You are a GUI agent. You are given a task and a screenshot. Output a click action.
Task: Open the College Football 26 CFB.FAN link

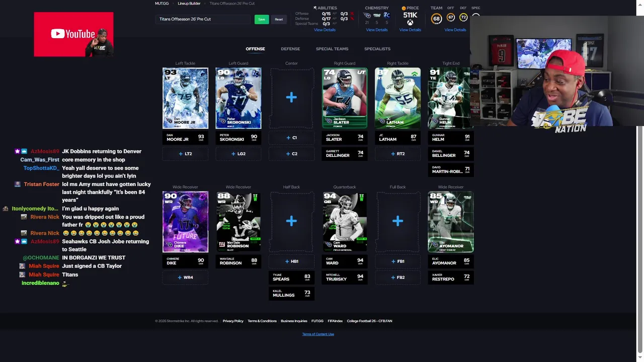click(x=369, y=321)
